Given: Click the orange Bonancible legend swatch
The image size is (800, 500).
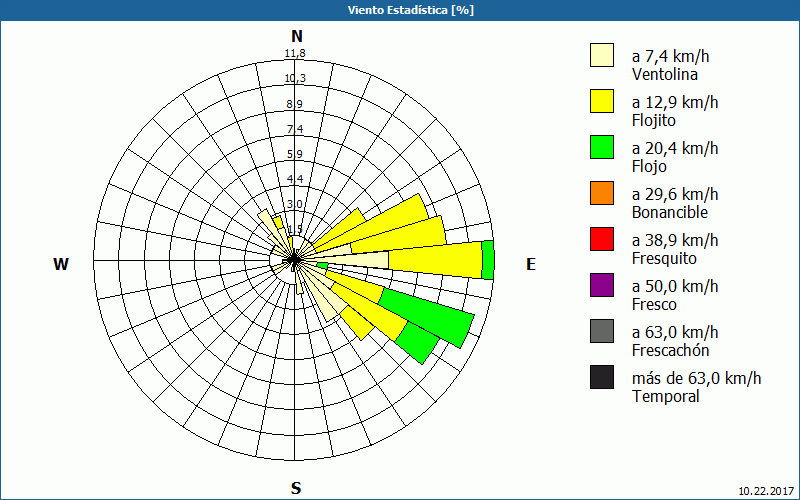Looking at the screenshot, I should [x=602, y=193].
